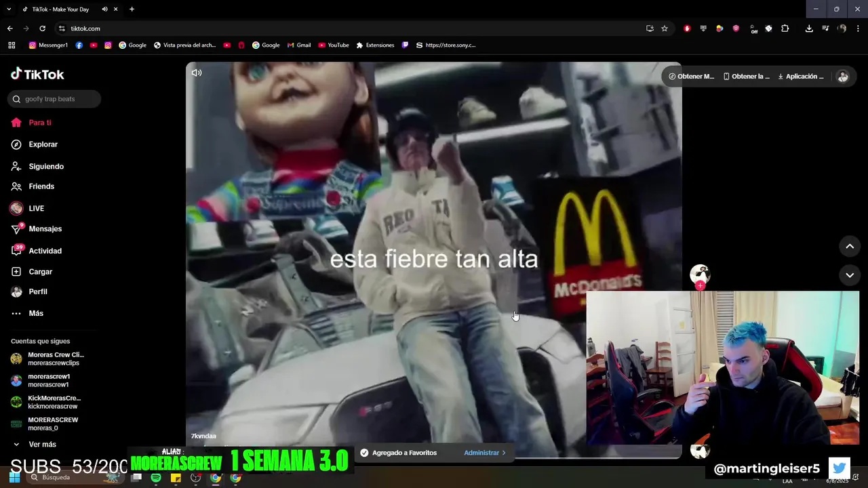Bookmark this page with star icon
The height and width of the screenshot is (488, 868).
(x=665, y=28)
